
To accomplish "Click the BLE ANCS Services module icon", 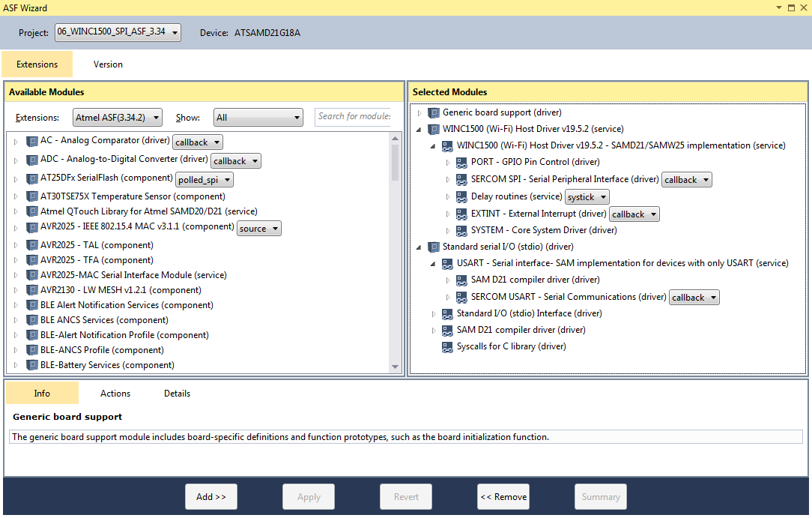I will pyautogui.click(x=32, y=321).
